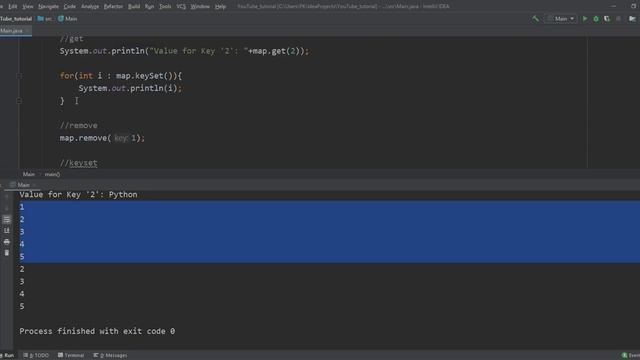Click the //remove comment line

[79, 126]
